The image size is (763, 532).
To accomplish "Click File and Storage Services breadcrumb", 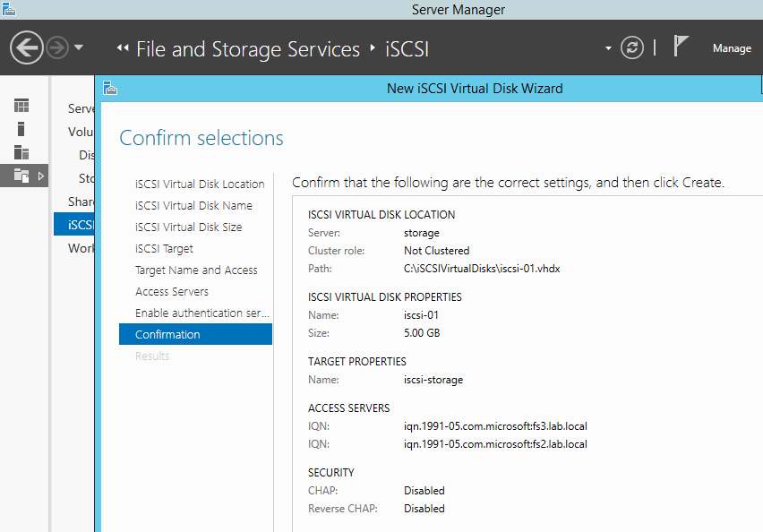I will click(x=247, y=48).
